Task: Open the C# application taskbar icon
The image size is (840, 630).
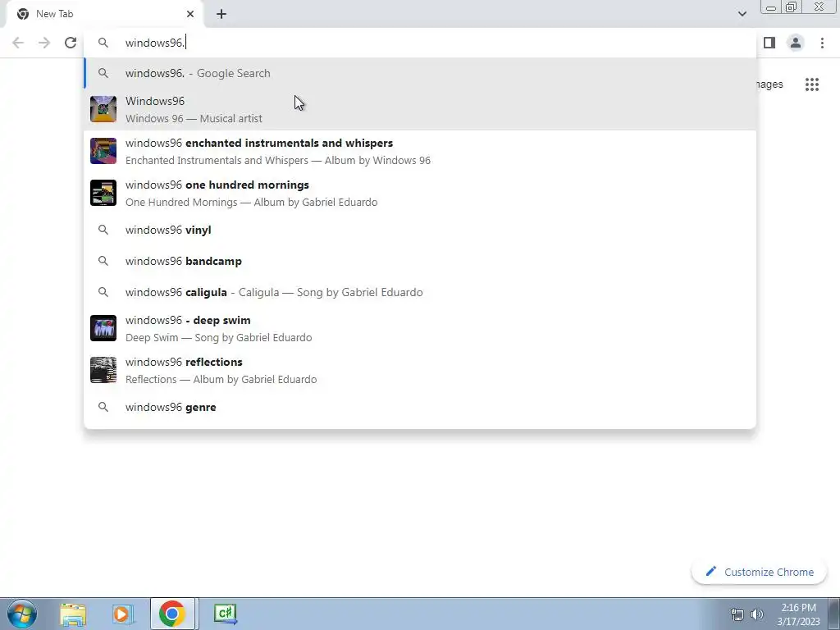Action: [x=225, y=614]
